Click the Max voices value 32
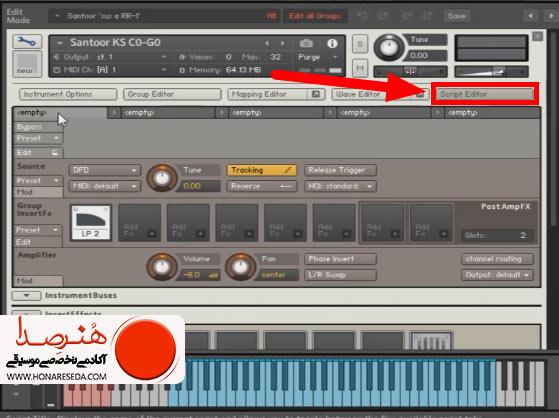The image size is (559, 418). point(276,57)
